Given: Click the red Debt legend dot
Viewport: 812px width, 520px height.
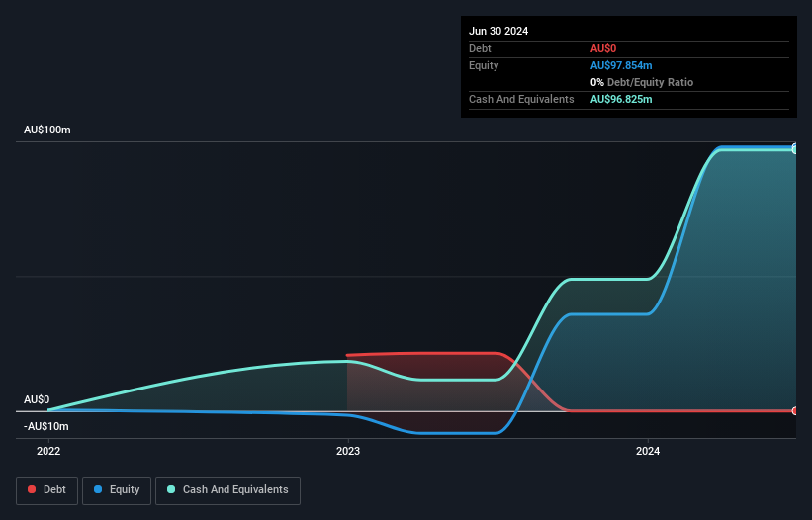Looking at the screenshot, I should (32, 489).
